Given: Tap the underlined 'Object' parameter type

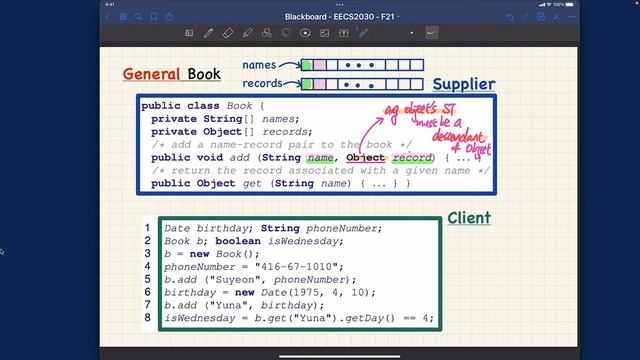Looking at the screenshot, I should pos(365,158).
